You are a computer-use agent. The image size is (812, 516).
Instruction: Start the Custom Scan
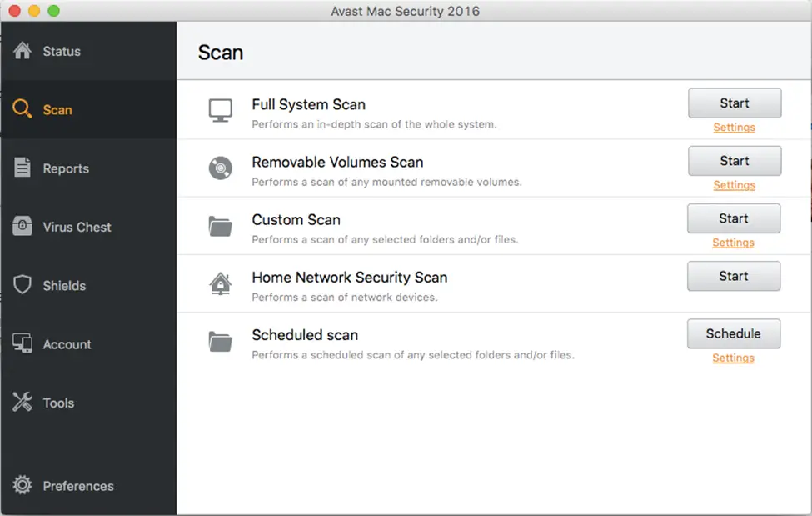[x=733, y=218]
